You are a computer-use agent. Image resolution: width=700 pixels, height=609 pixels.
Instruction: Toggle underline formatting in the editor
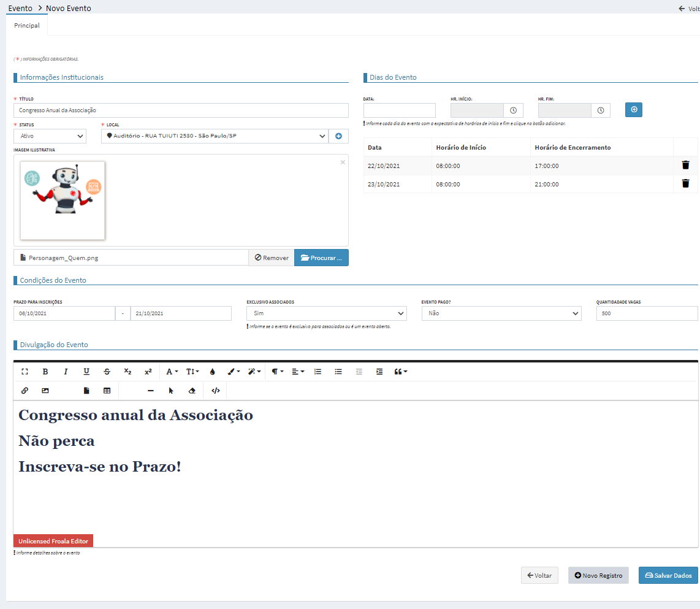coord(86,372)
